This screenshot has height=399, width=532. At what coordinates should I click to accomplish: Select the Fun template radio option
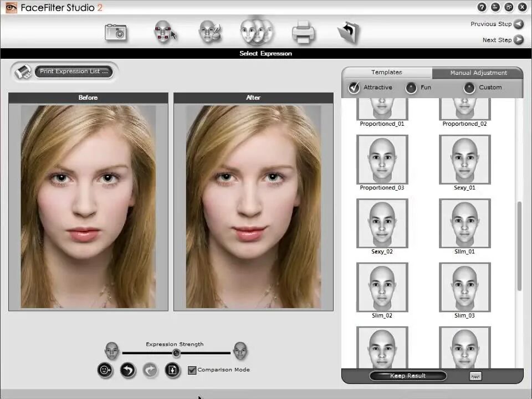click(411, 88)
